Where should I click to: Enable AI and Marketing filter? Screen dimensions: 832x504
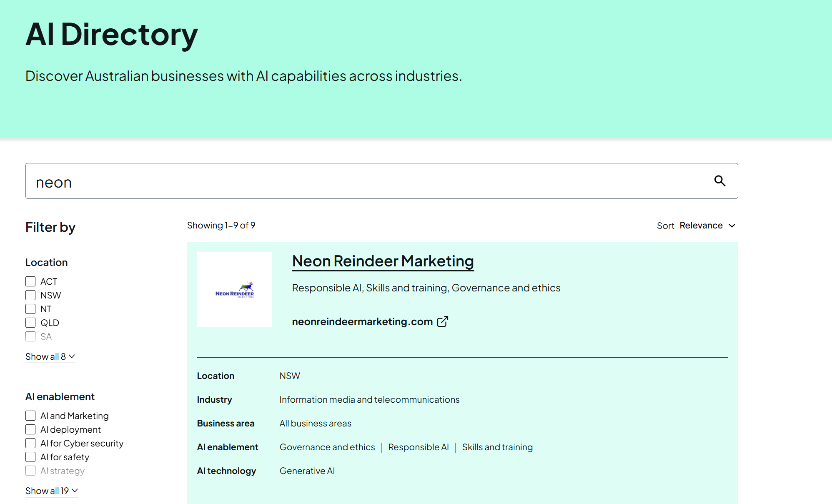pyautogui.click(x=30, y=416)
